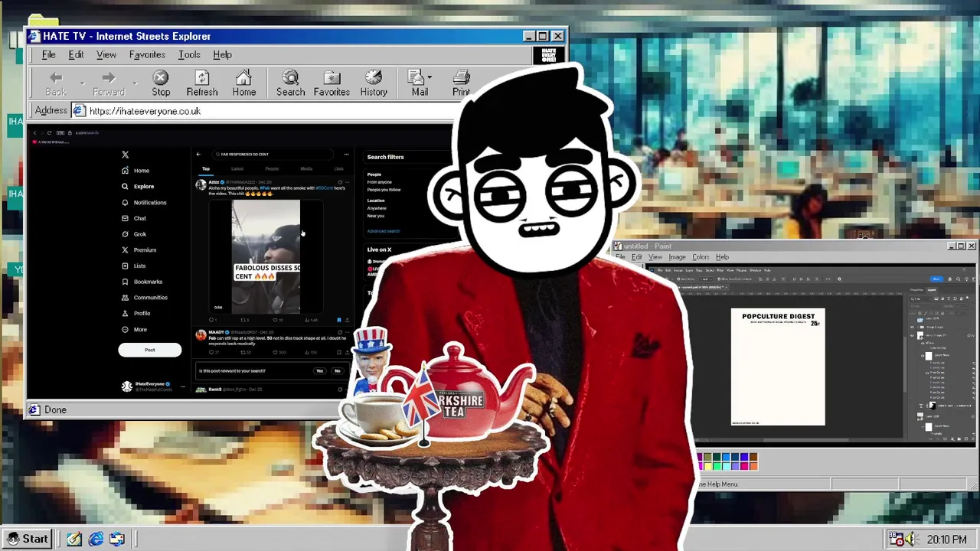Open More in the X sidebar
This screenshot has height=551, width=980.
pos(134,329)
